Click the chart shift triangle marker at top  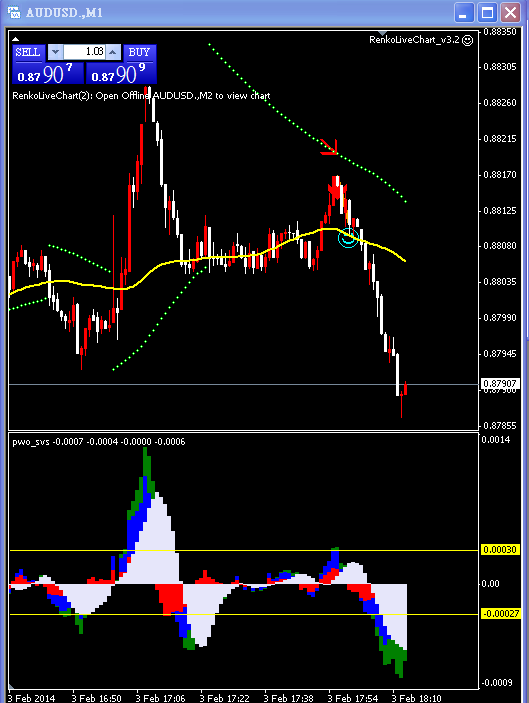coord(382,34)
